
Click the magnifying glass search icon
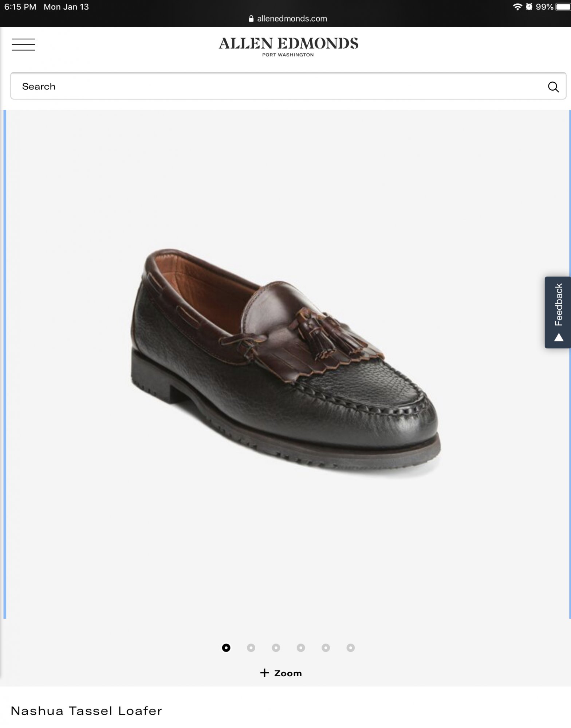[x=553, y=87]
